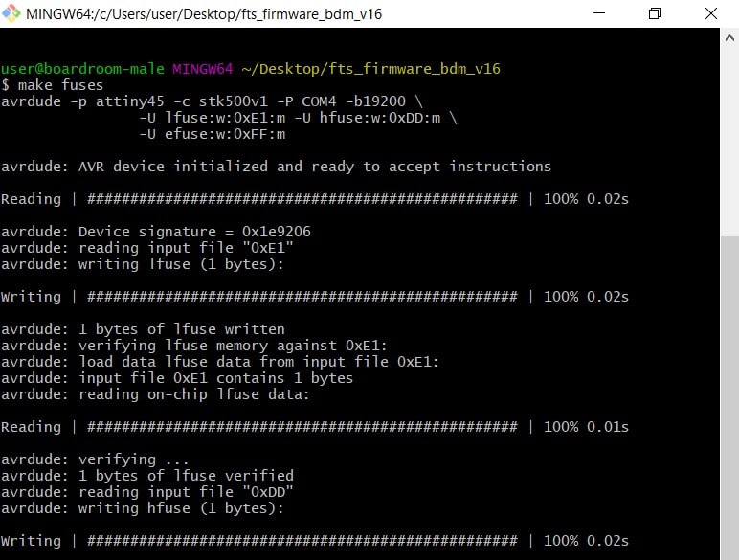This screenshot has height=560, width=739.
Task: Click the window title text fts_firmware_bdm_v16
Action: click(311, 14)
